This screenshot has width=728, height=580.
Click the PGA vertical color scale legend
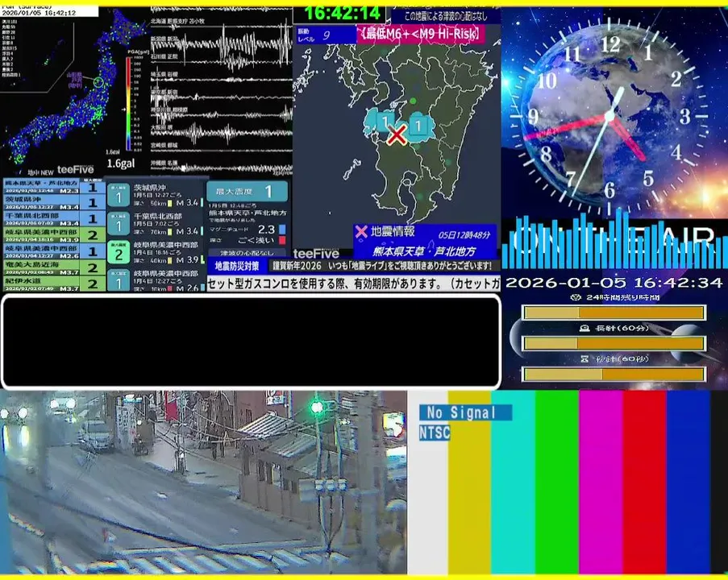[x=127, y=104]
